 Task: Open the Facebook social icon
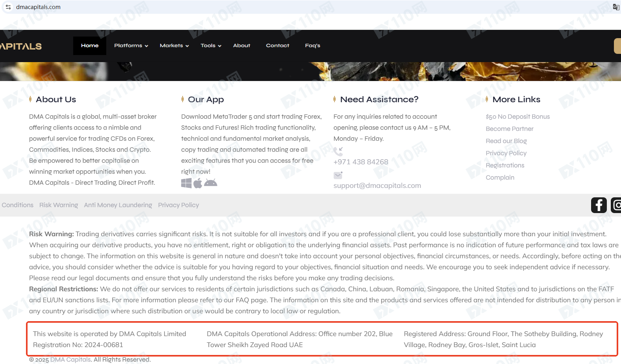pos(599,205)
